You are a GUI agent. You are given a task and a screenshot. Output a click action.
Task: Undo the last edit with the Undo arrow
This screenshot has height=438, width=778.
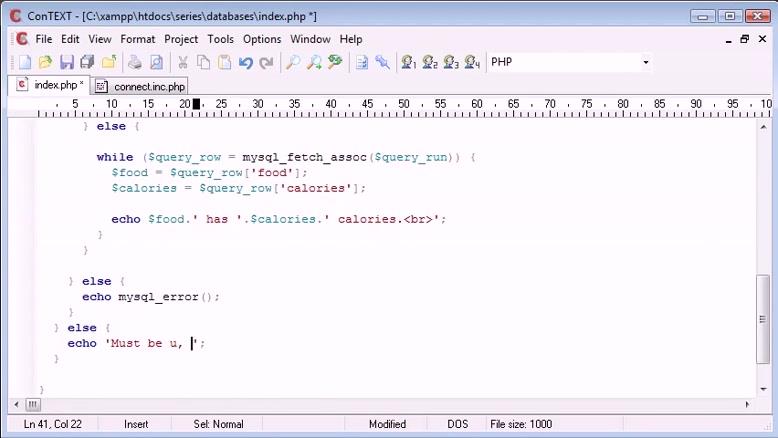246,62
